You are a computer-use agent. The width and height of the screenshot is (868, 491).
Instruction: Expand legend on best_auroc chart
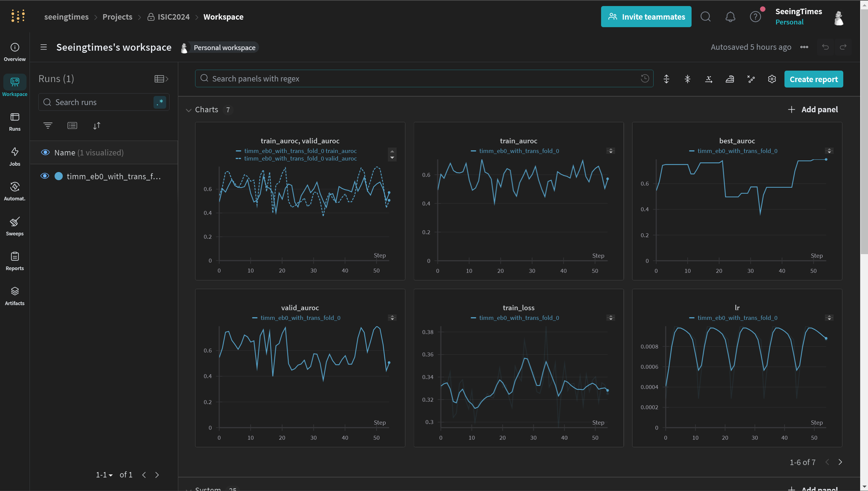pos(829,151)
